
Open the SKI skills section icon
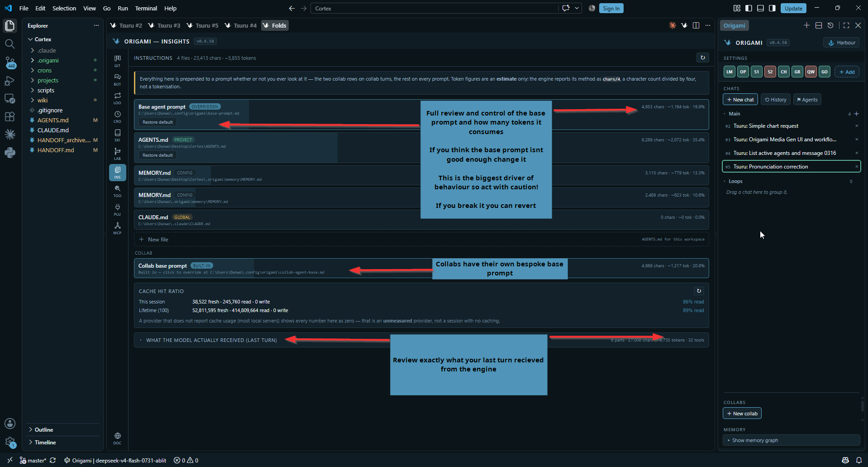pos(117,135)
